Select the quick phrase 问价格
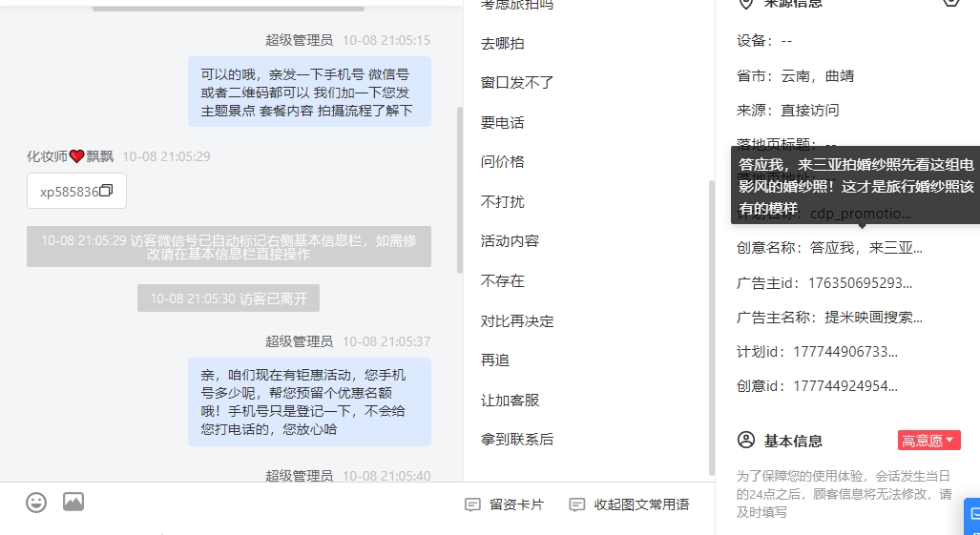The height and width of the screenshot is (535, 980). [x=503, y=162]
